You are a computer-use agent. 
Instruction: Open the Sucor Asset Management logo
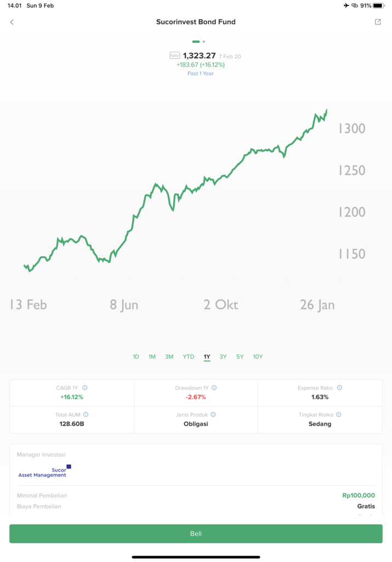click(44, 471)
